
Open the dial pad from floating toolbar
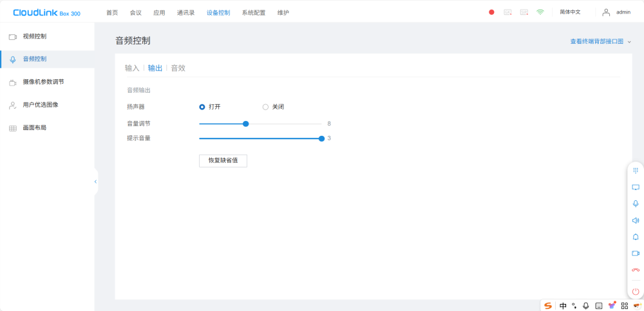[x=636, y=171]
